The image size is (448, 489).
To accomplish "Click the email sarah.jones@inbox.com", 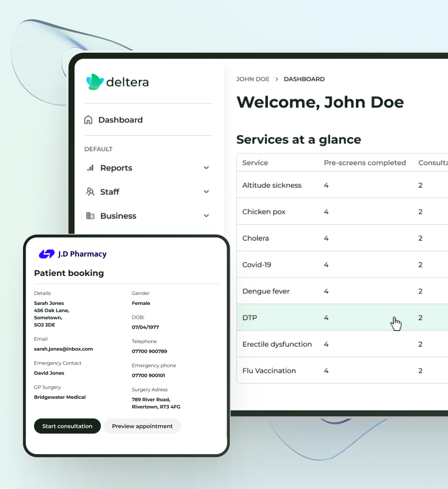I will 64,348.
